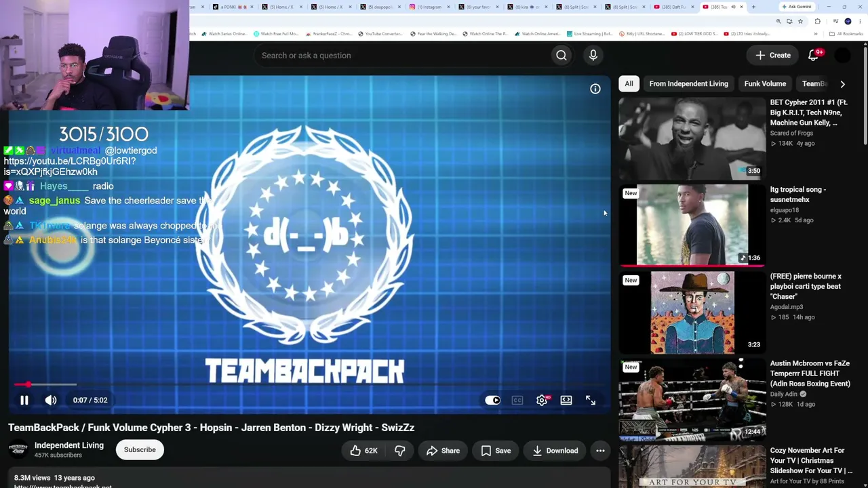This screenshot has width=868, height=488.
Task: Mute audio on the active tab
Action: (732, 7)
